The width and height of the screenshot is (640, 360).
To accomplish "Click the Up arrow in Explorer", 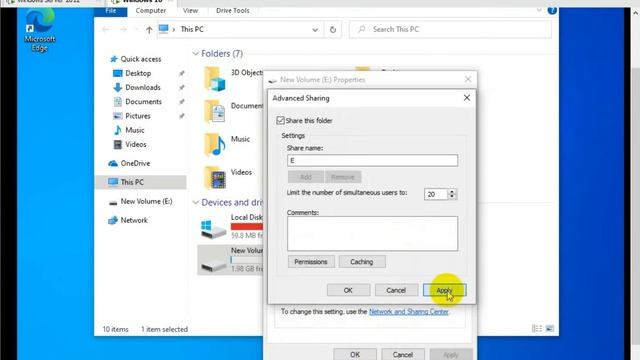I will [149, 30].
